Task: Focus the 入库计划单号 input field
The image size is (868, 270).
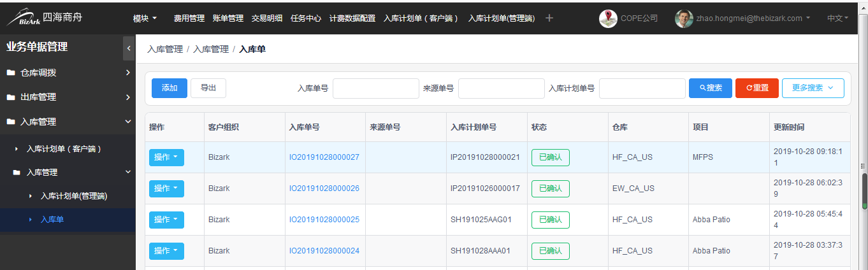Action: [x=642, y=89]
